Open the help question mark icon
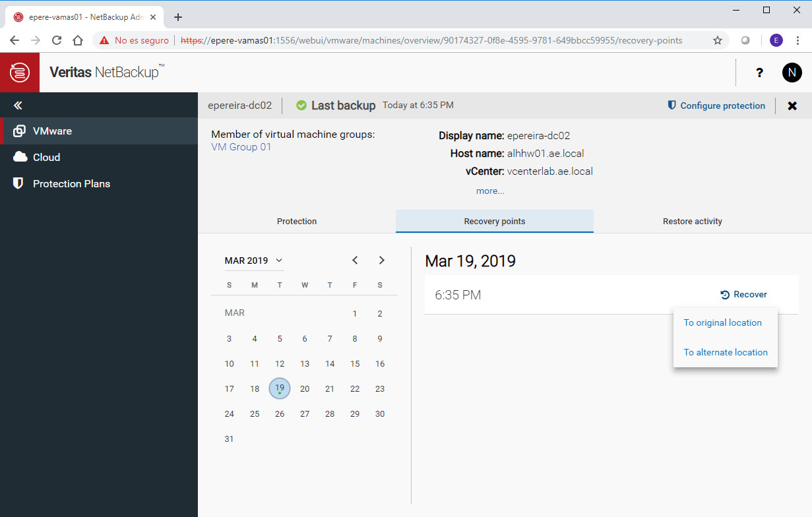812x517 pixels. 759,73
